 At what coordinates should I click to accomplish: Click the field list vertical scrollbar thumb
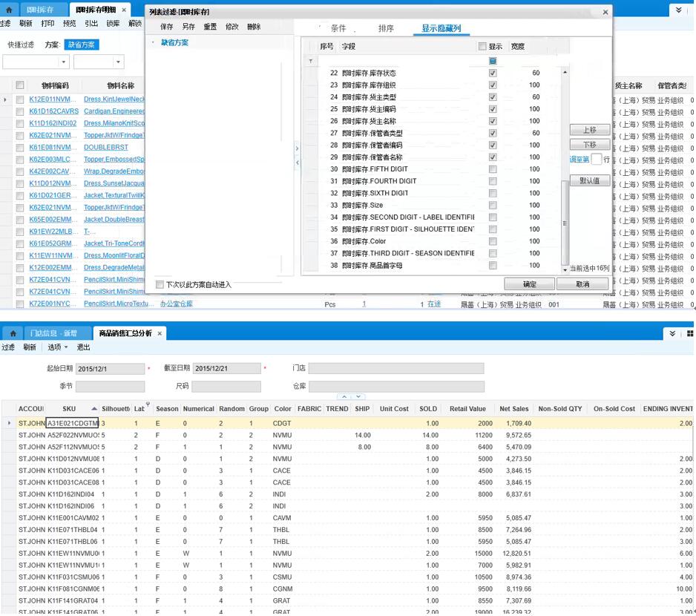[x=565, y=222]
